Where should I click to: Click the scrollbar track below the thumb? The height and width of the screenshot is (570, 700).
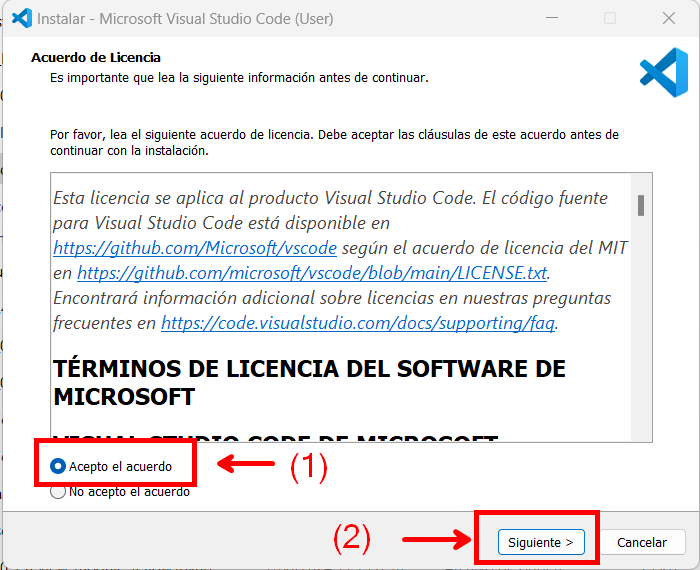pyautogui.click(x=641, y=328)
